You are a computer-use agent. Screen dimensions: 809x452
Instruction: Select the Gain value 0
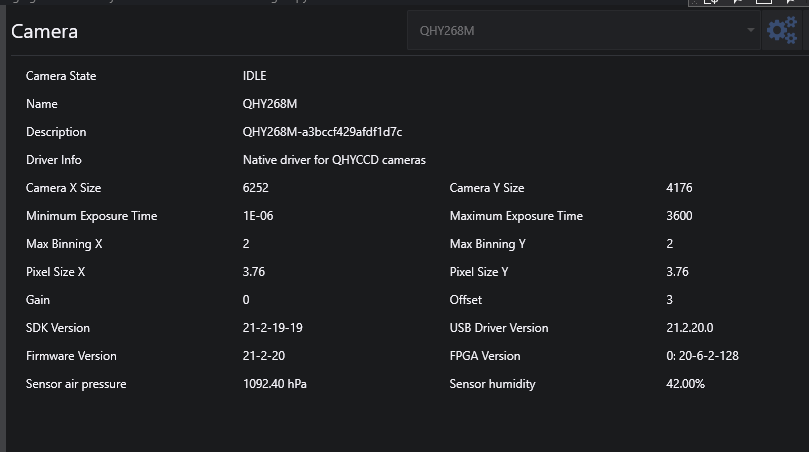(x=246, y=300)
